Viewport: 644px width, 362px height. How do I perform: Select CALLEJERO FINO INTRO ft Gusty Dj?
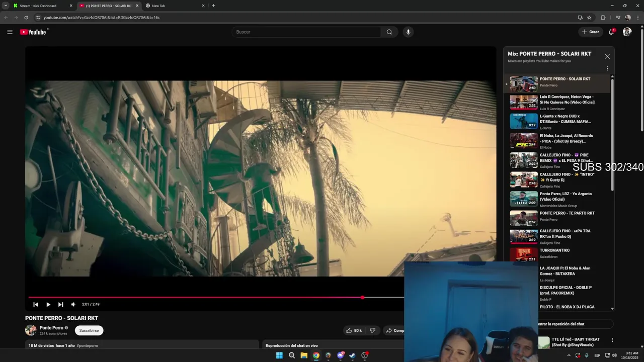tap(557, 179)
